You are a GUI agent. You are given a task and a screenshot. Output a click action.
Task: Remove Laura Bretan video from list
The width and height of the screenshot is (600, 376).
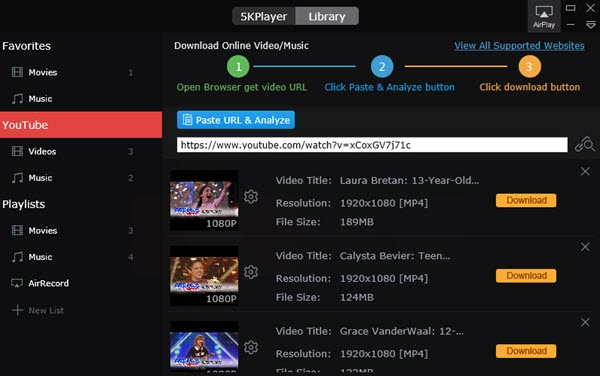(585, 171)
